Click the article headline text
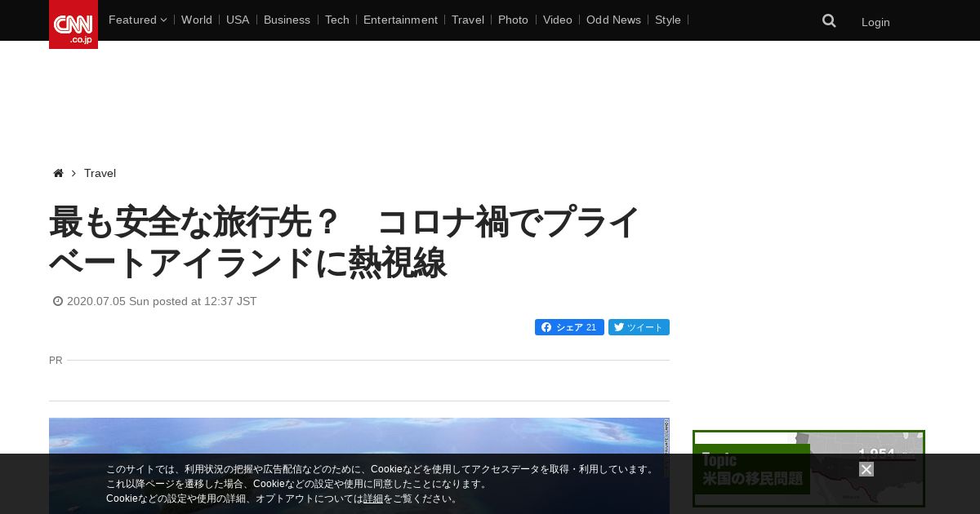Viewport: 980px width, 514px height. pyautogui.click(x=344, y=242)
